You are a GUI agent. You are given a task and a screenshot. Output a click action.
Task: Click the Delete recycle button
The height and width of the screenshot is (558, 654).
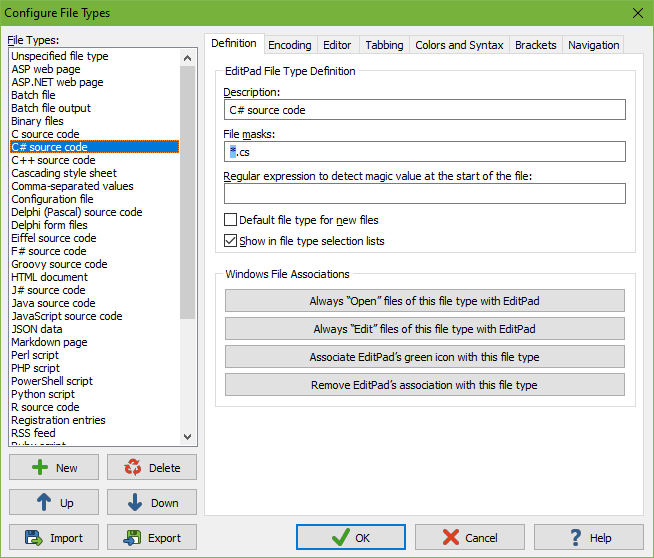[152, 467]
